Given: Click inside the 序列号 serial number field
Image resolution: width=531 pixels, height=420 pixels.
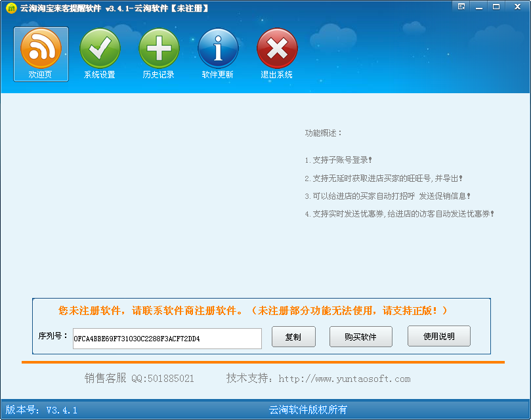Looking at the screenshot, I should 167,339.
